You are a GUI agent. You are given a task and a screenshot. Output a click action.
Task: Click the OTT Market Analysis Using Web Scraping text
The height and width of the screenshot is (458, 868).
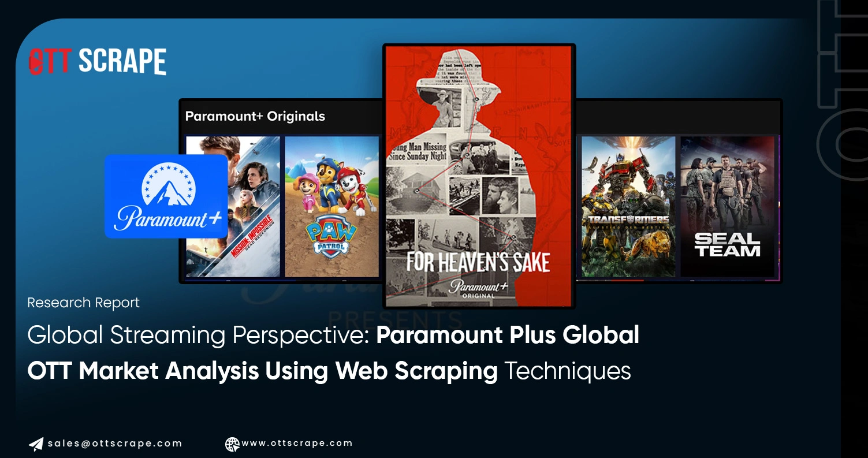pyautogui.click(x=262, y=371)
